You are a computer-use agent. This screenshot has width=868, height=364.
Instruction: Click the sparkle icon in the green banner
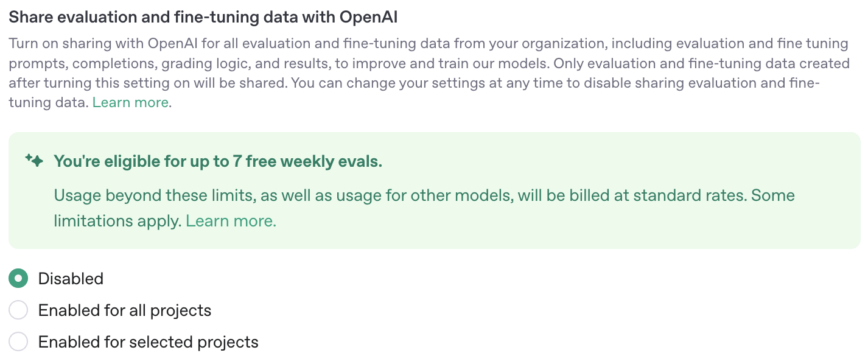(x=34, y=161)
